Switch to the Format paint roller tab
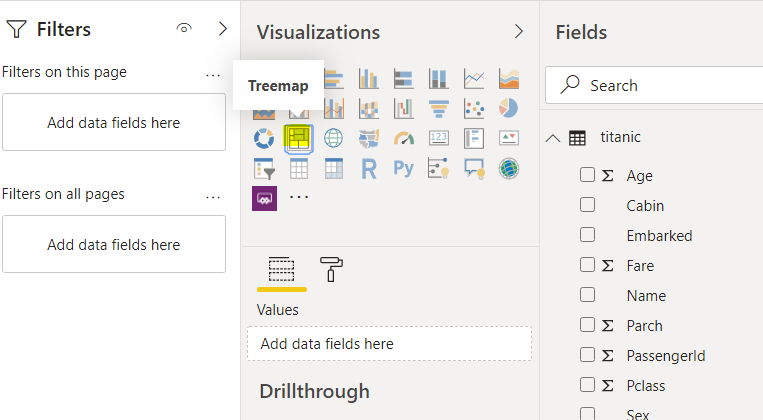 331,267
